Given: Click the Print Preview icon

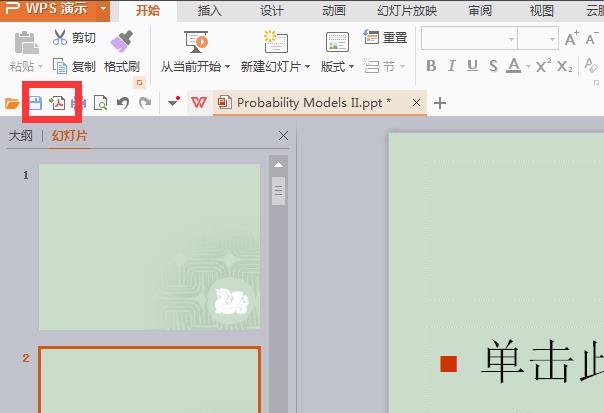Looking at the screenshot, I should click(101, 103).
